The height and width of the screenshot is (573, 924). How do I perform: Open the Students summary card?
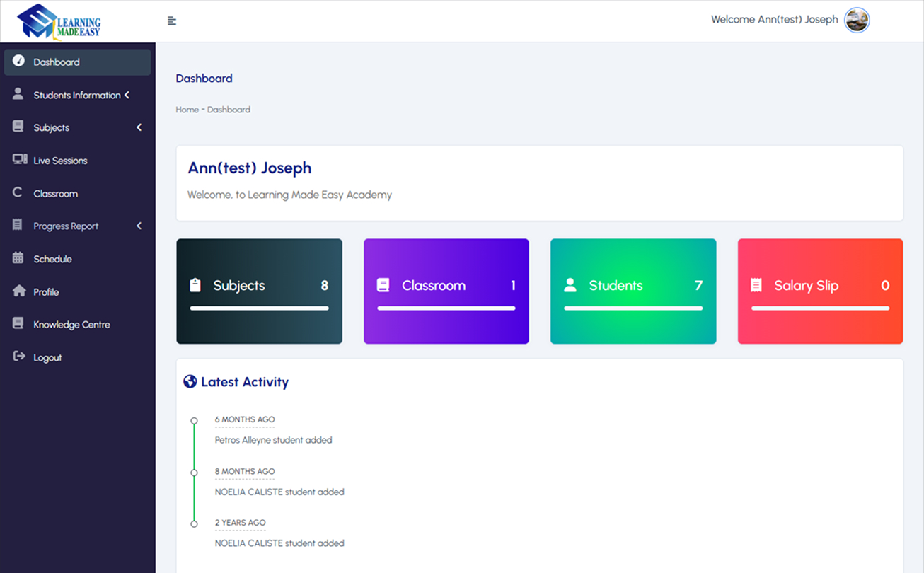633,291
